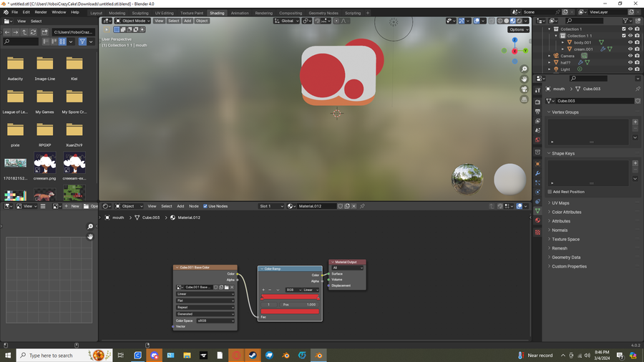Screen dimensions: 644x362
Task: Toggle Collection 1 exclude checkbox
Action: click(623, 29)
